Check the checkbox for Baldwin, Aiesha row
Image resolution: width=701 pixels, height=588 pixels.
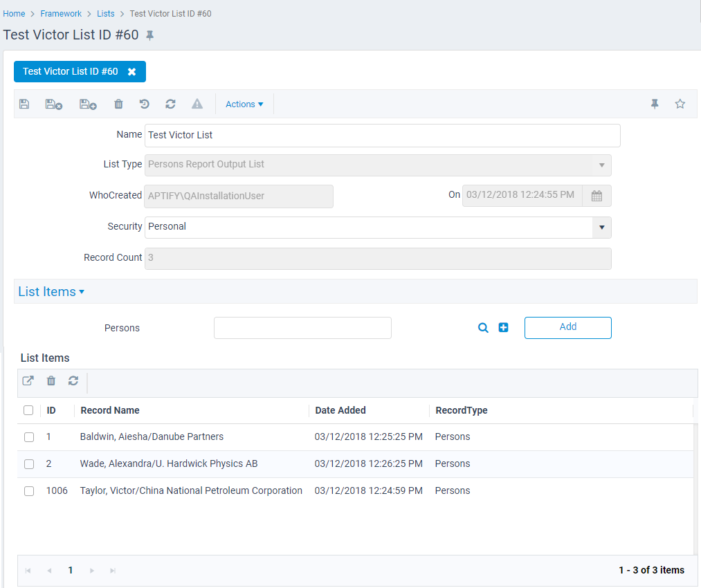28,437
